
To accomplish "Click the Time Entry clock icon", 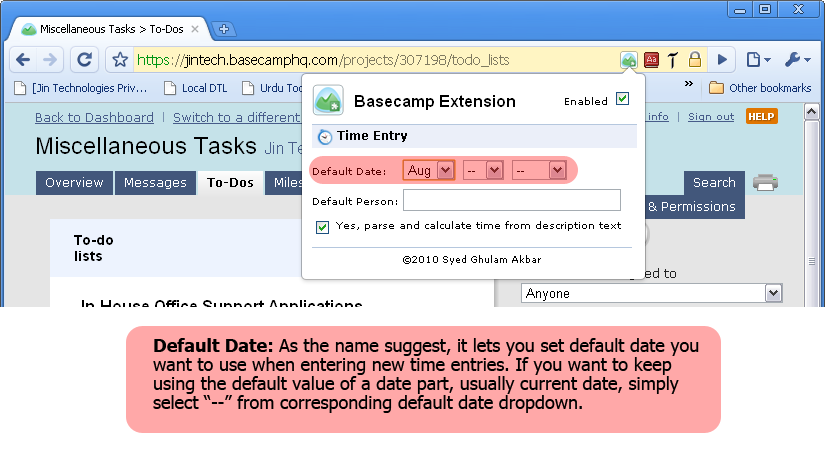I will pos(325,137).
